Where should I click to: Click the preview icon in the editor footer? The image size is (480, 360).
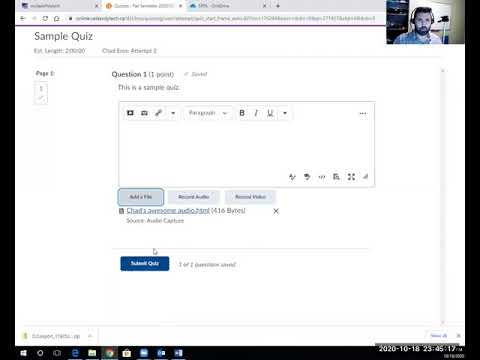[x=336, y=177]
